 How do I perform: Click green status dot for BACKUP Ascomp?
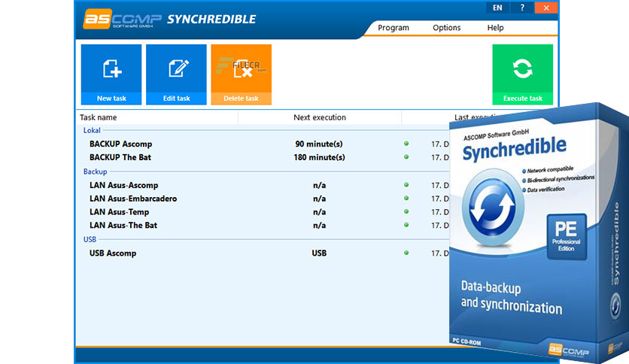tap(406, 144)
